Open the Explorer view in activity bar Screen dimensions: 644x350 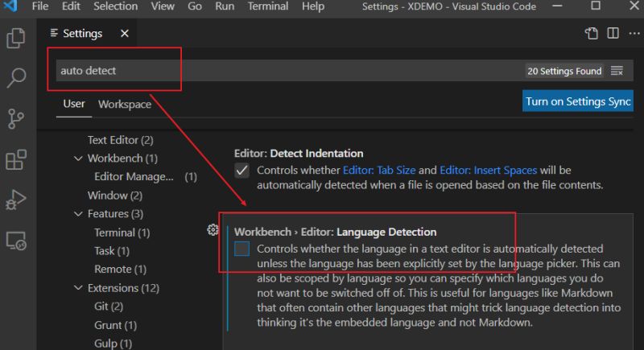click(16, 39)
